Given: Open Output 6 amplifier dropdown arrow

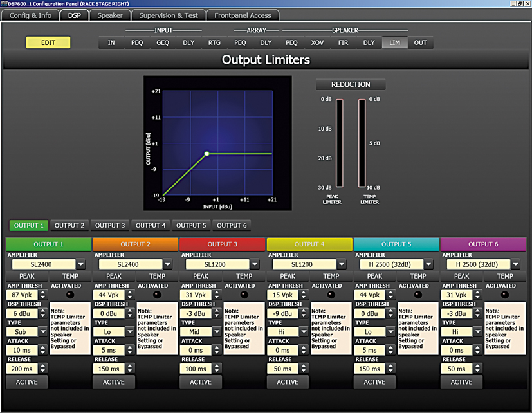Looking at the screenshot, I should 516,264.
